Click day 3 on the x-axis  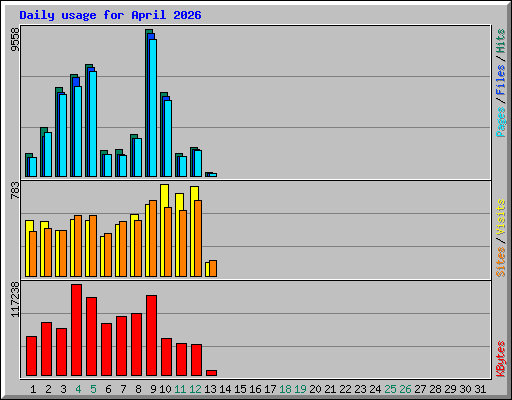(63, 389)
